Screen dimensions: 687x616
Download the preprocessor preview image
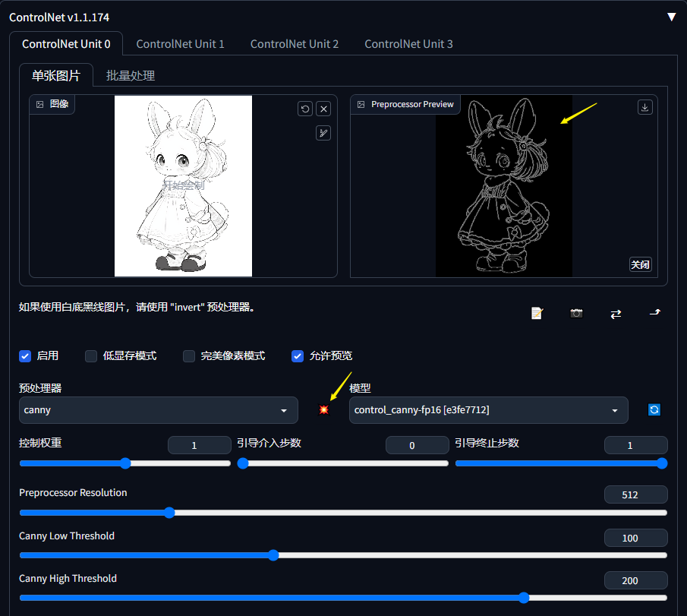[x=645, y=107]
